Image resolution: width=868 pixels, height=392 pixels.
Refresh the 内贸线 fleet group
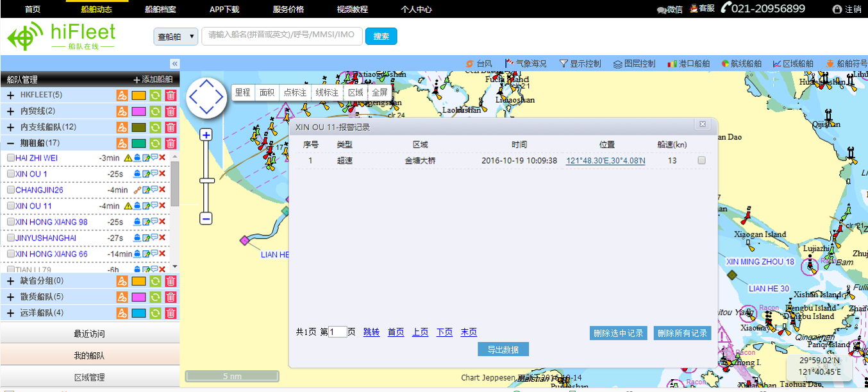click(x=155, y=111)
